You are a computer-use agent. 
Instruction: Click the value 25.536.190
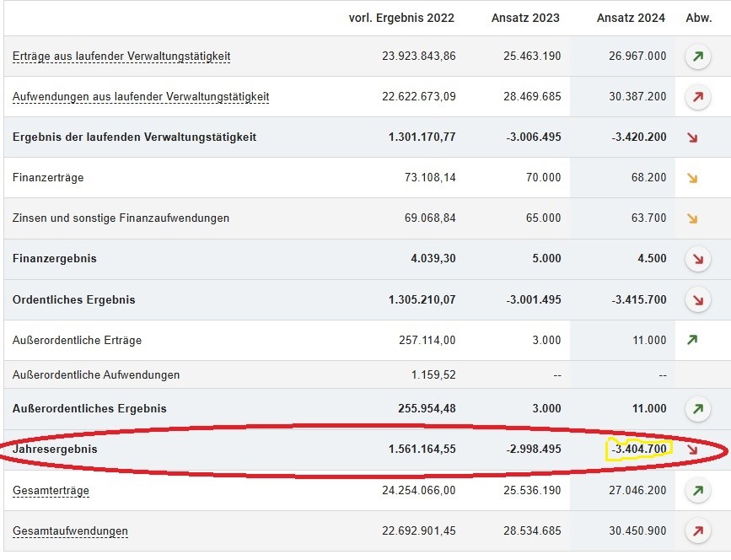(x=532, y=491)
